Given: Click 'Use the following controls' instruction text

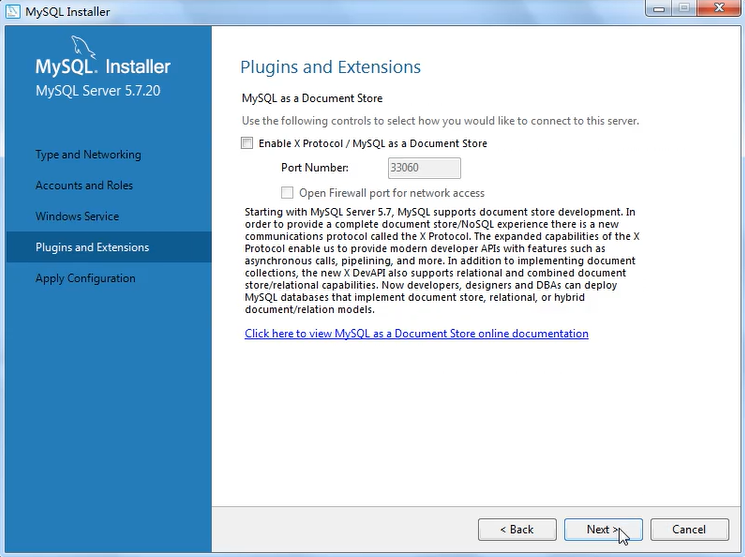Looking at the screenshot, I should point(440,121).
